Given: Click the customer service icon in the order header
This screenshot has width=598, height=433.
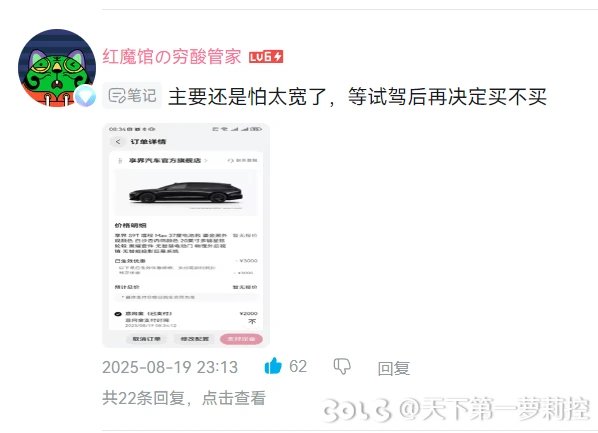Looking at the screenshot, I should [x=230, y=161].
